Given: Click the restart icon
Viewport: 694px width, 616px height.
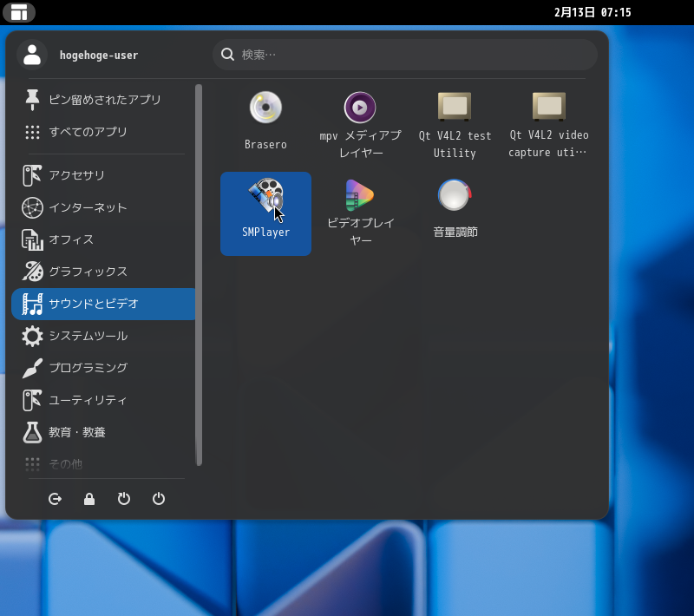Looking at the screenshot, I should tap(124, 499).
